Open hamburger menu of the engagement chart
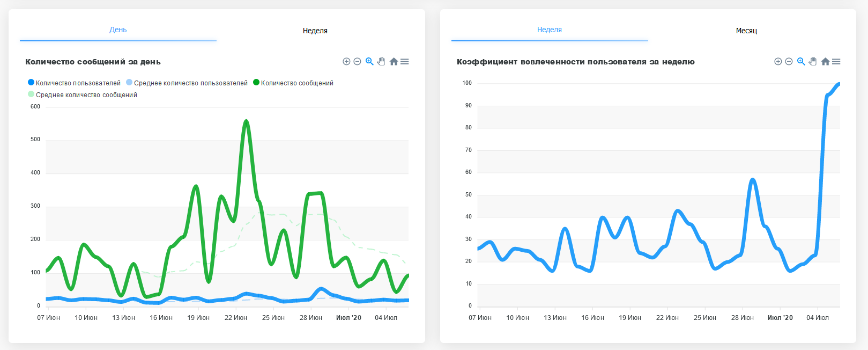The image size is (868, 350). (836, 62)
